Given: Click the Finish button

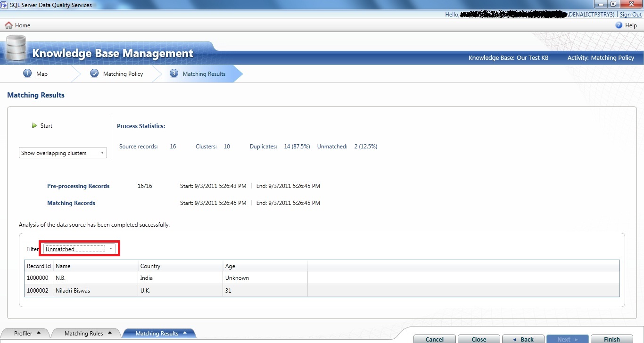Looking at the screenshot, I should pyautogui.click(x=612, y=339).
